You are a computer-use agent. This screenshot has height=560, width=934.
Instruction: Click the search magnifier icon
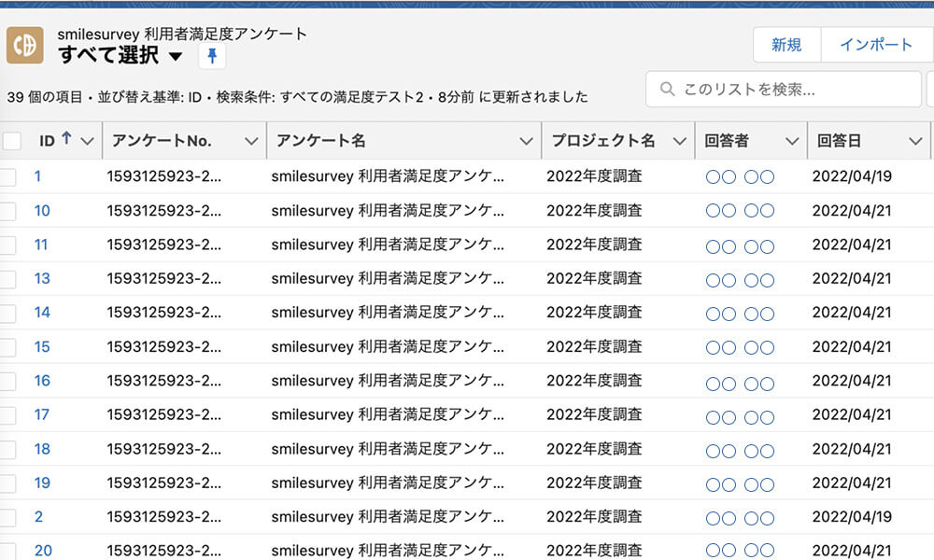667,90
